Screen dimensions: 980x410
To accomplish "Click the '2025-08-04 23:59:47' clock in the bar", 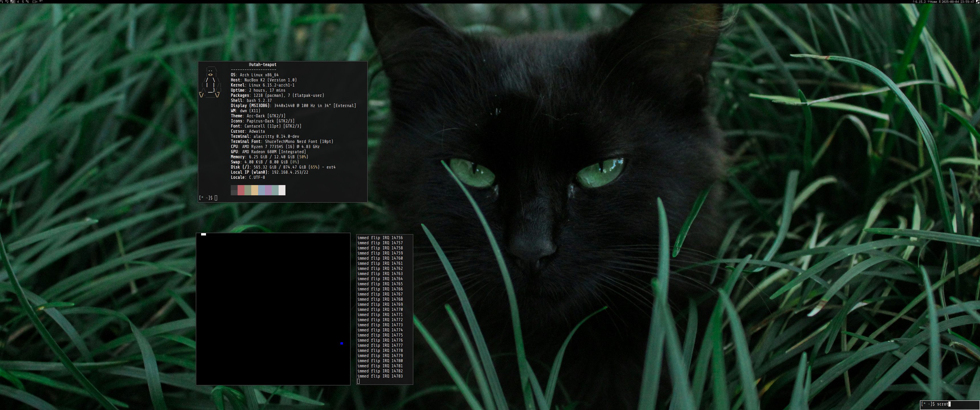I will click(958, 2).
